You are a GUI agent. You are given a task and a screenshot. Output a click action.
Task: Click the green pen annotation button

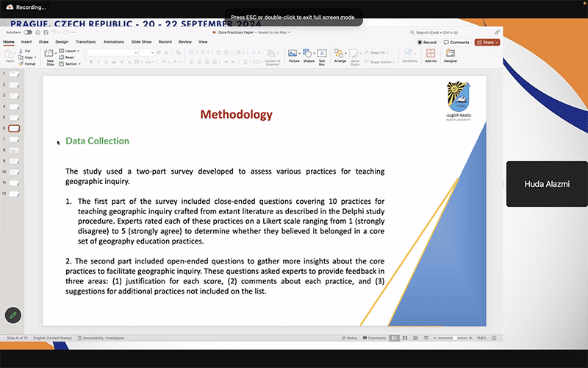point(12,315)
